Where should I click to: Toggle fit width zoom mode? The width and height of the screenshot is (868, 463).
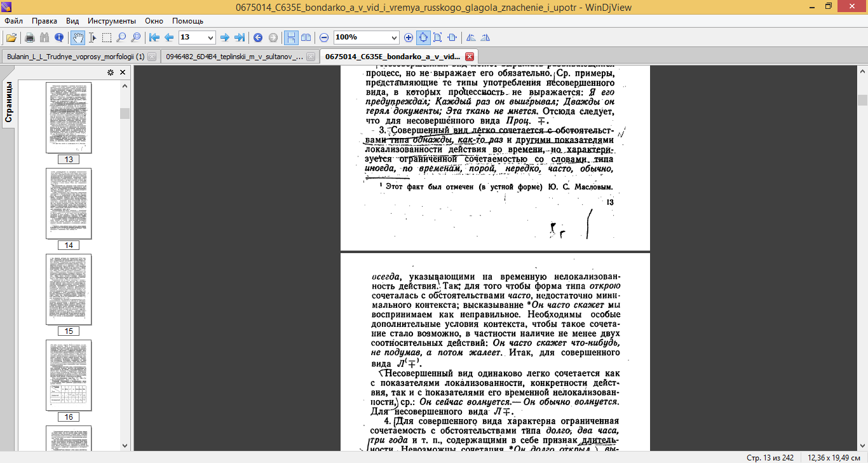(423, 37)
